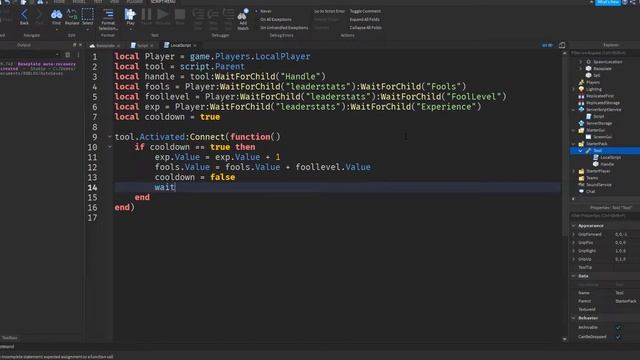Collapse the StarterPack node
Screen dimensions: 640x360
click(x=574, y=144)
